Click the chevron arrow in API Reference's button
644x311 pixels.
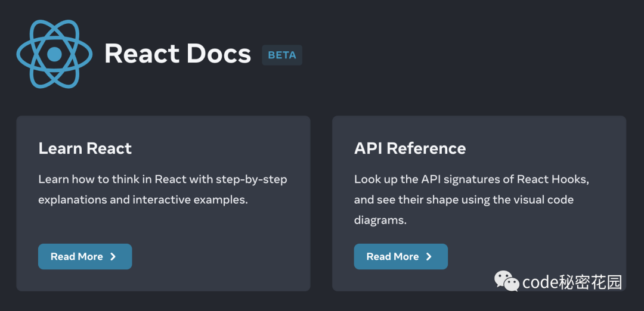tap(429, 256)
